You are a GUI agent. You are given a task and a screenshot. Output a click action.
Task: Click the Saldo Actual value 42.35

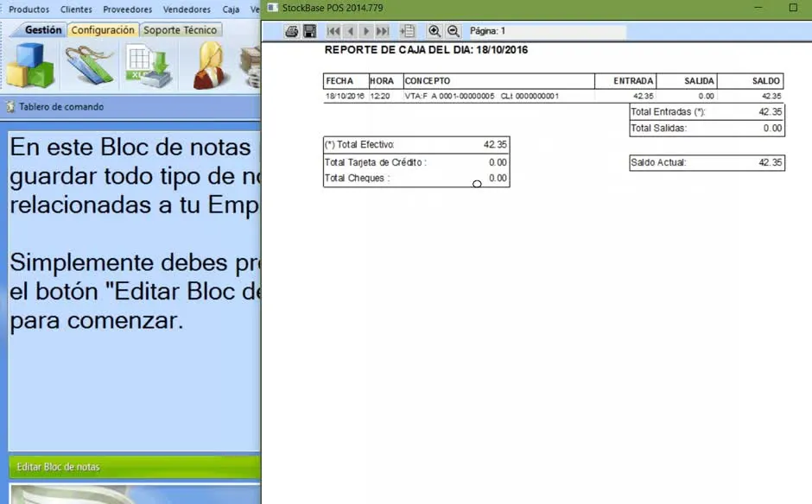point(770,162)
